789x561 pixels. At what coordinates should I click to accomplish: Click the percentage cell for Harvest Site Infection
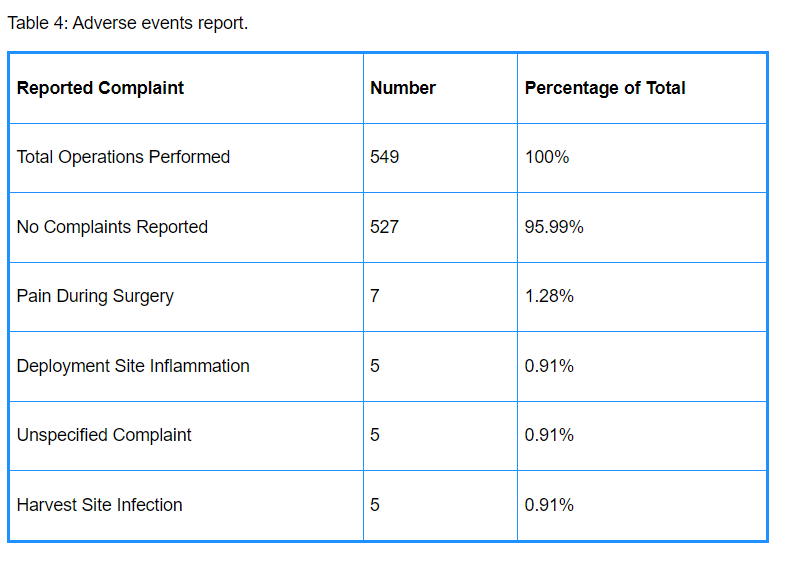(549, 505)
